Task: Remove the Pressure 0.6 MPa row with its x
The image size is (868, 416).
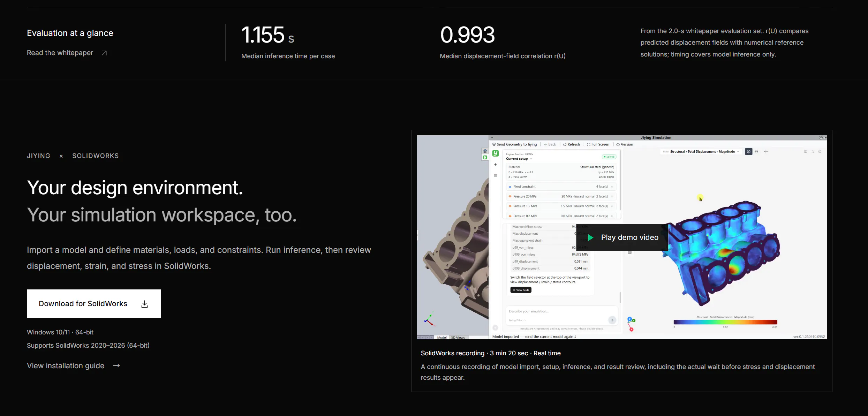Action: point(612,216)
